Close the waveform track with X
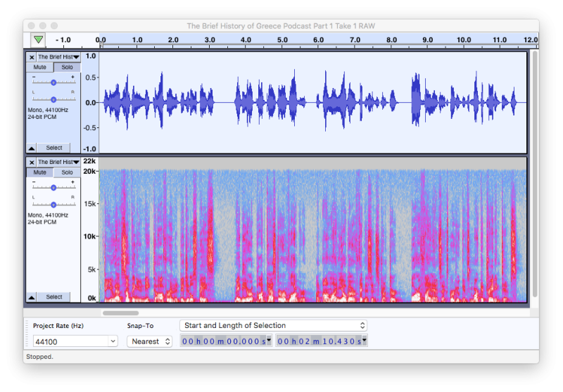The width and height of the screenshot is (563, 392). pos(32,57)
